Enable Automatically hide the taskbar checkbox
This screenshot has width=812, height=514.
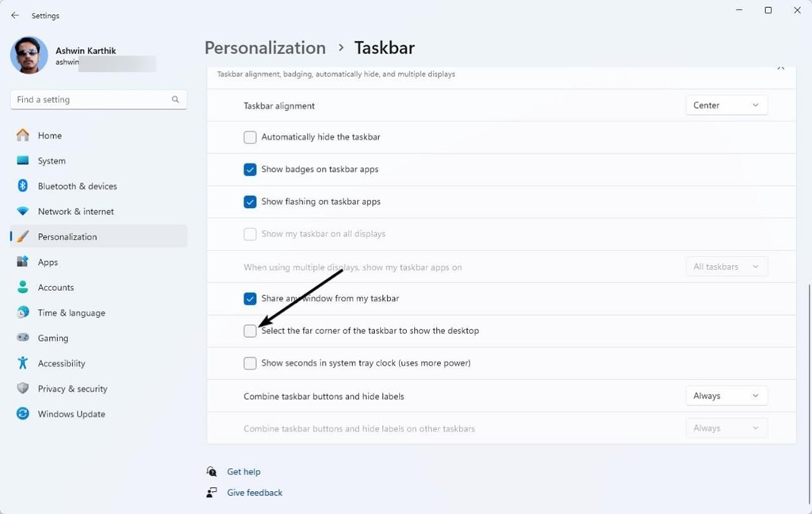click(x=251, y=137)
